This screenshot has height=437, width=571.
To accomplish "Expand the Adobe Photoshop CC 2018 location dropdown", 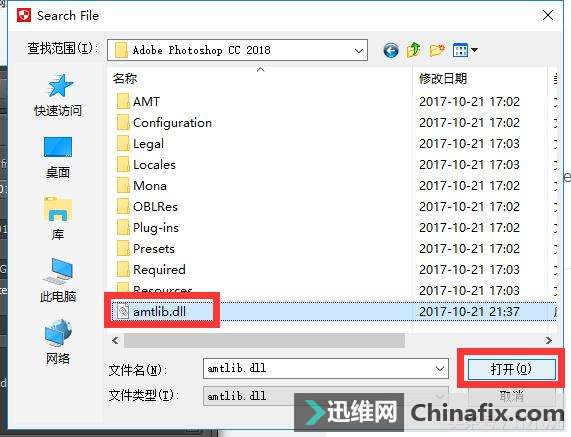I will pos(359,51).
